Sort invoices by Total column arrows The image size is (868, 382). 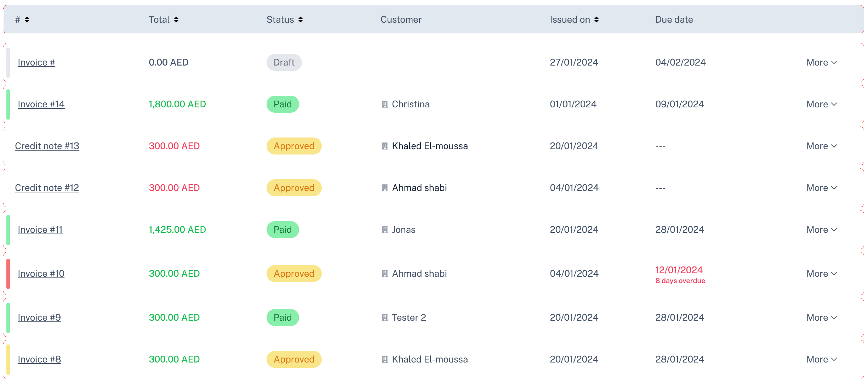point(176,19)
